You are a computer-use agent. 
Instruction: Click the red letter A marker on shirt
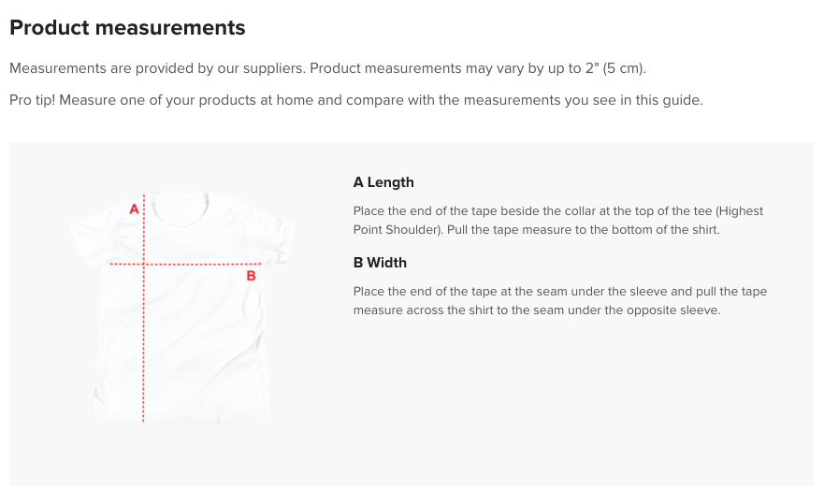point(134,209)
